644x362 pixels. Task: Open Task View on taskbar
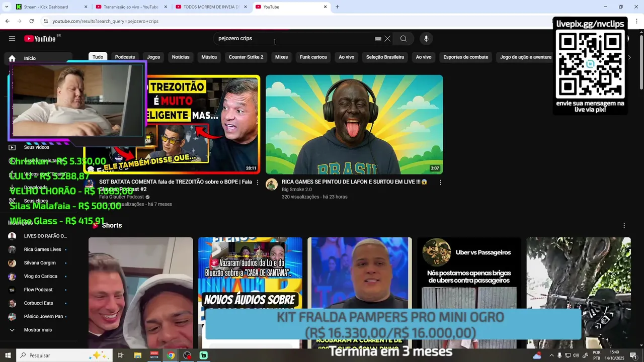(121, 355)
